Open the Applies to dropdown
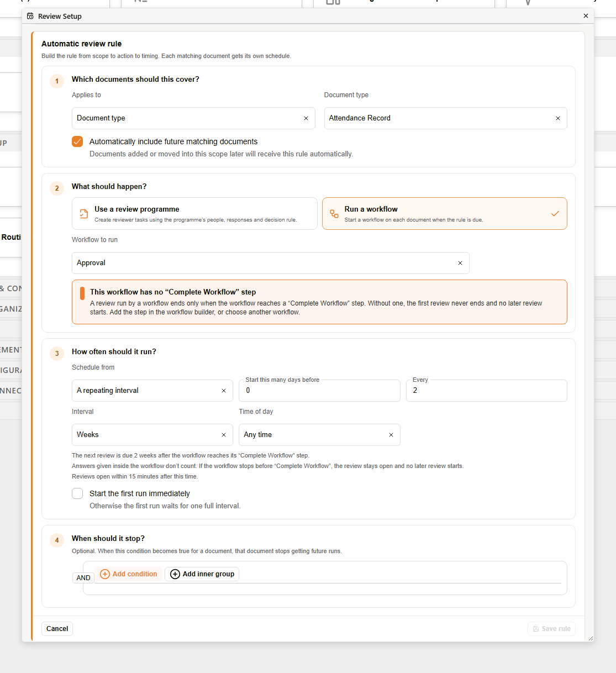Image resolution: width=616 pixels, height=673 pixels. (x=193, y=118)
